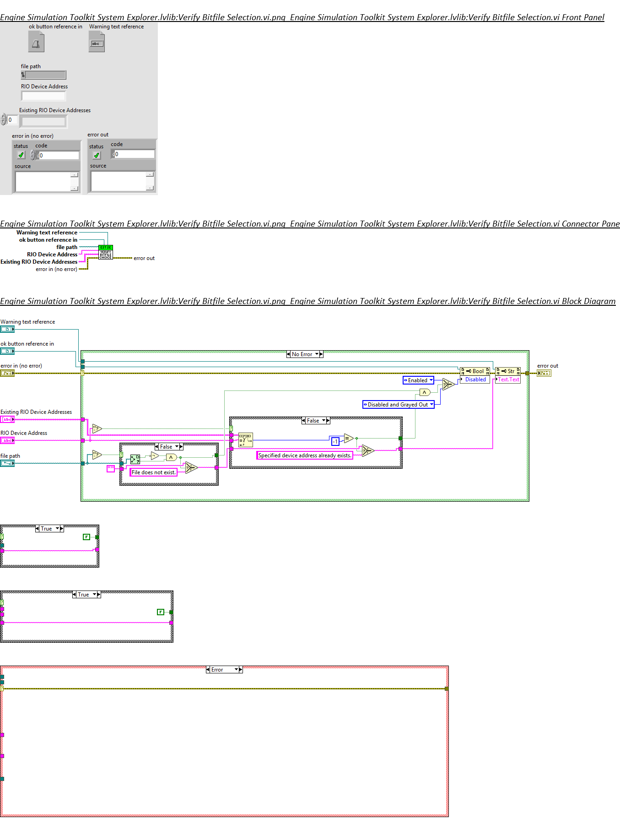This screenshot has width=620, height=840.
Task: Go to next case on Error structure
Action: (241, 670)
